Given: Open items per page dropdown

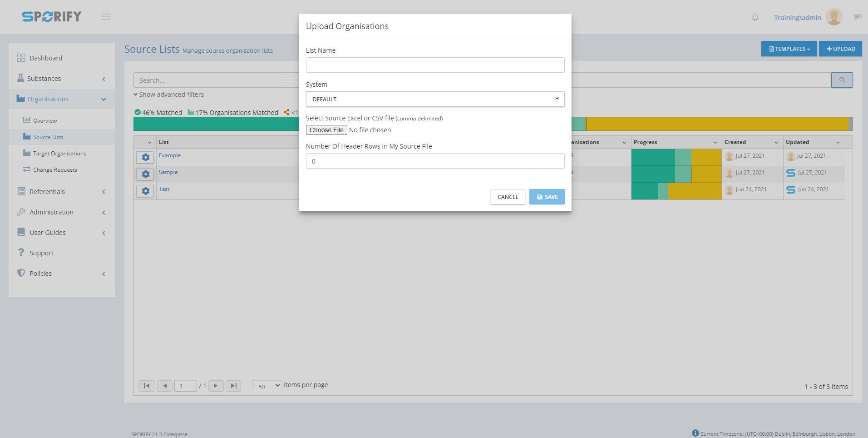Looking at the screenshot, I should pyautogui.click(x=267, y=386).
